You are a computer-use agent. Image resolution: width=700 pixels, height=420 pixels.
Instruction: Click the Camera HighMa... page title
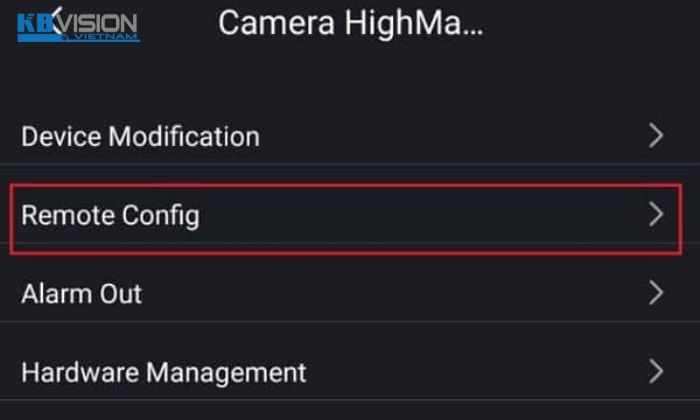coord(350,23)
